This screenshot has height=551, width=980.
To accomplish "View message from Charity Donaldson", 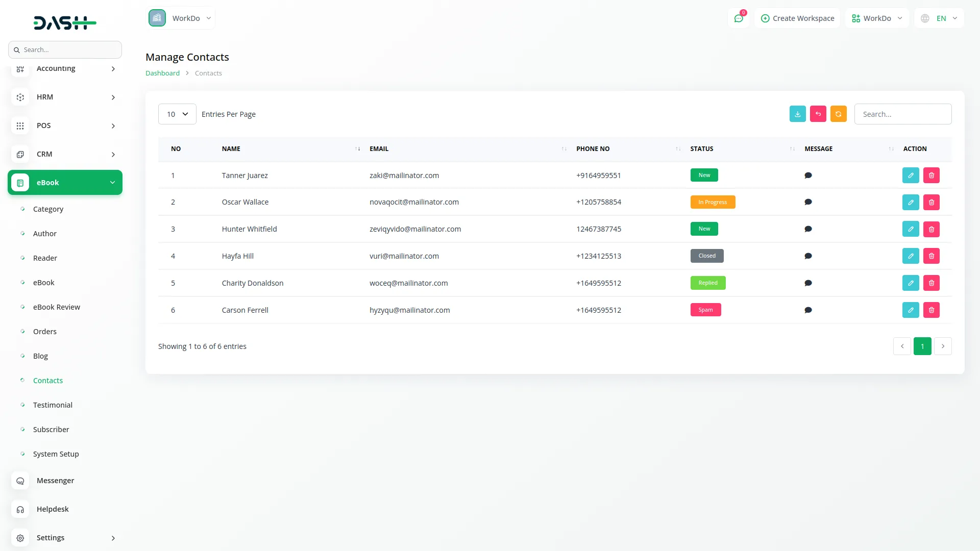I will (x=808, y=283).
